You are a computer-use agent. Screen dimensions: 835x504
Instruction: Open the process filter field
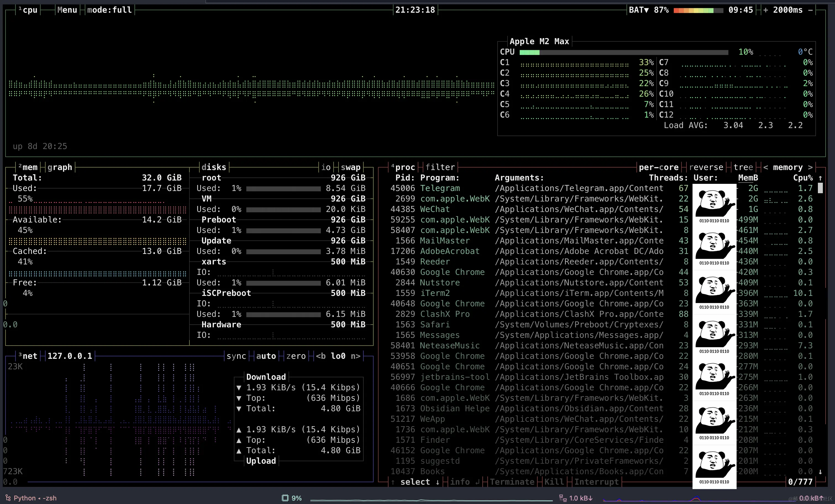[x=440, y=167]
